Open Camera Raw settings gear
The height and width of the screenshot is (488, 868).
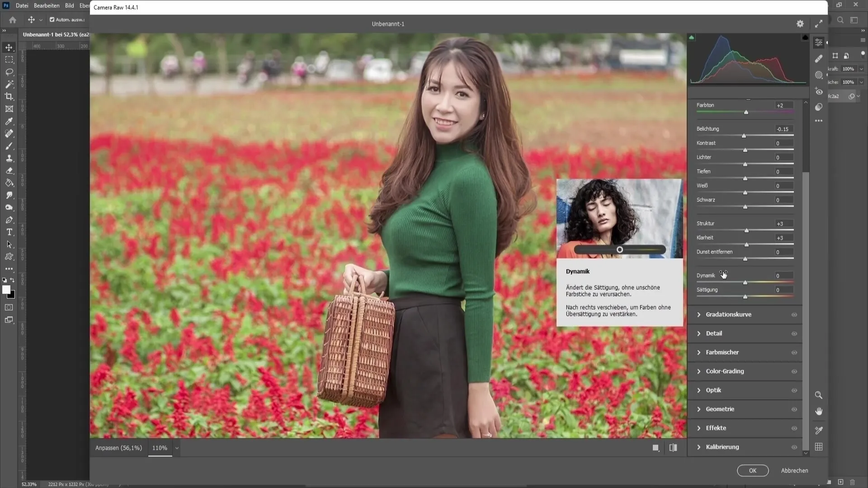(x=800, y=23)
